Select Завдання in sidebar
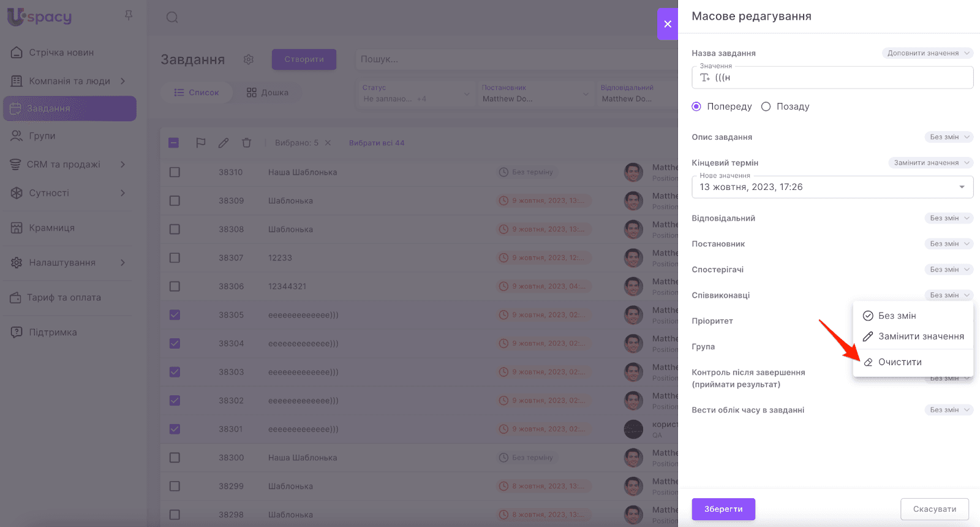 click(x=70, y=108)
